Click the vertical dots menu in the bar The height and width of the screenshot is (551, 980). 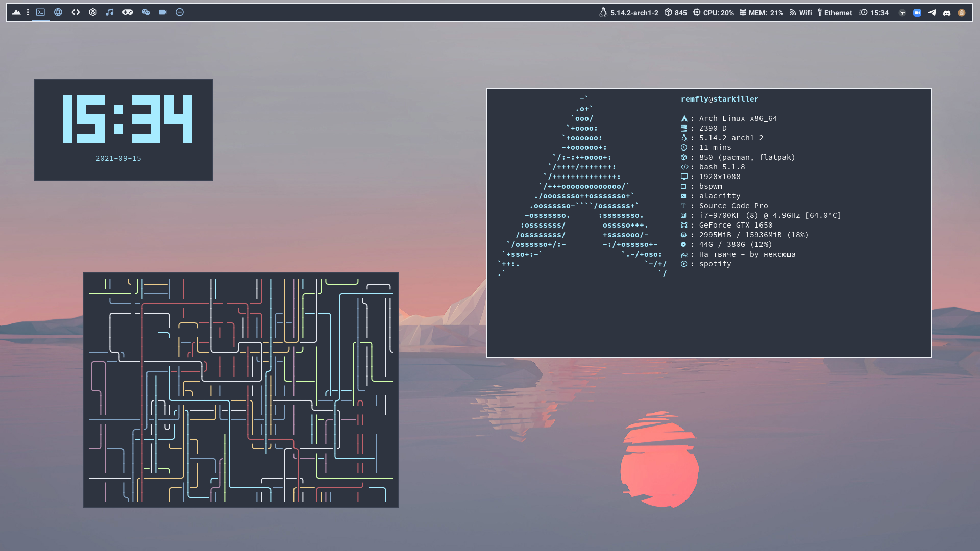click(x=28, y=12)
